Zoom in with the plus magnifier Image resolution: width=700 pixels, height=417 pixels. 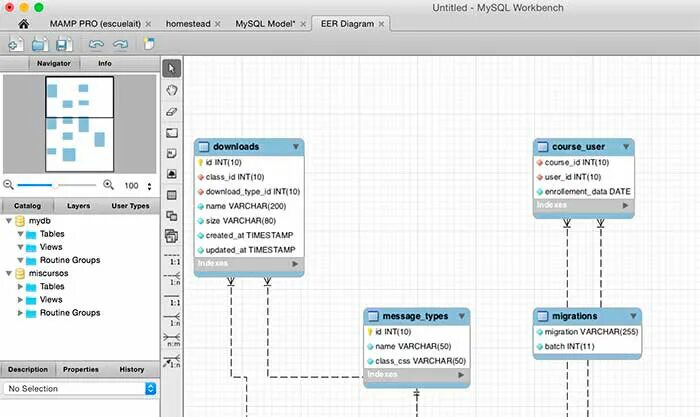[108, 184]
